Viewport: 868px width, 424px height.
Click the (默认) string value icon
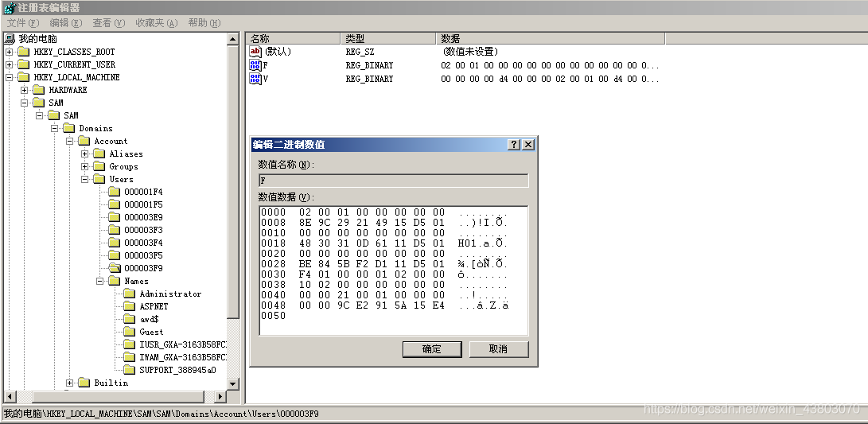255,52
